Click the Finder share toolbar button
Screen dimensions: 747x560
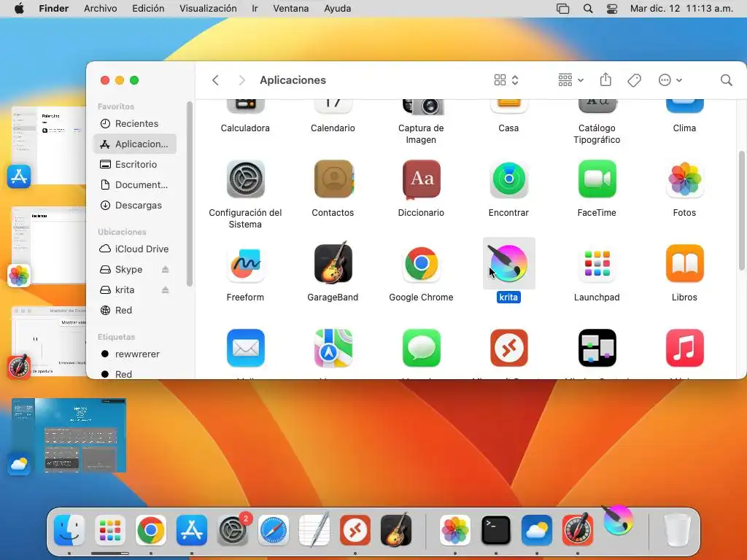pyautogui.click(x=605, y=79)
